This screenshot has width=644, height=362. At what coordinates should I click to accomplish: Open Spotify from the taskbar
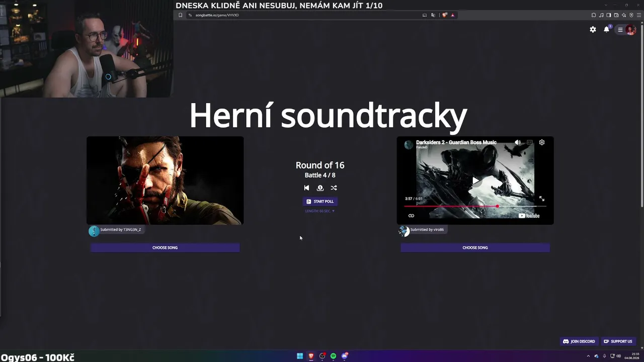coord(333,356)
